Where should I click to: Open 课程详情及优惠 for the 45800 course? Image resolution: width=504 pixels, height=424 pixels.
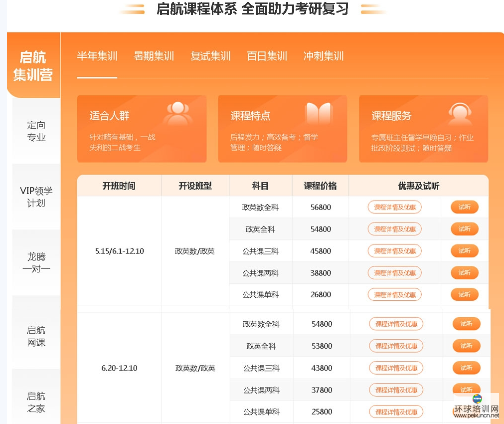(x=394, y=251)
